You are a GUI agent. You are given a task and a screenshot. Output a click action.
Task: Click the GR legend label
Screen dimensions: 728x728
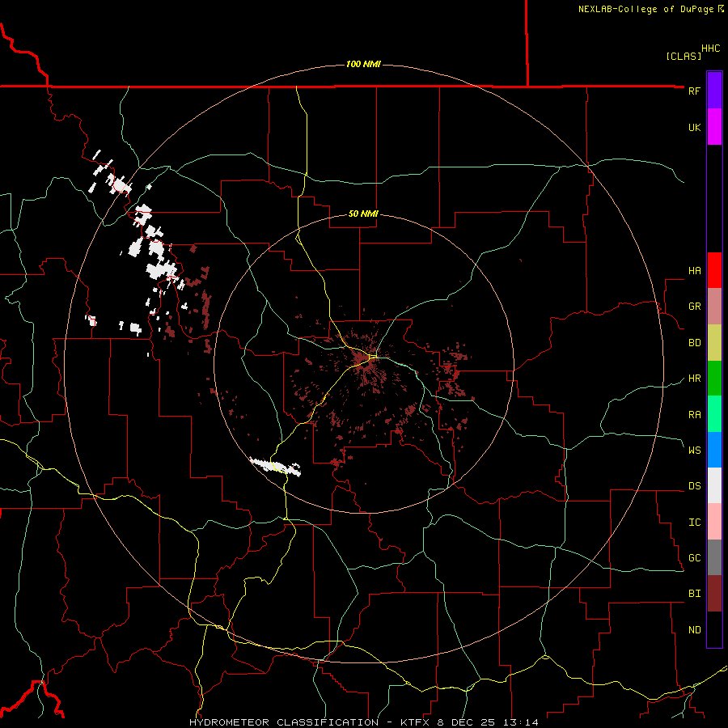pos(694,307)
